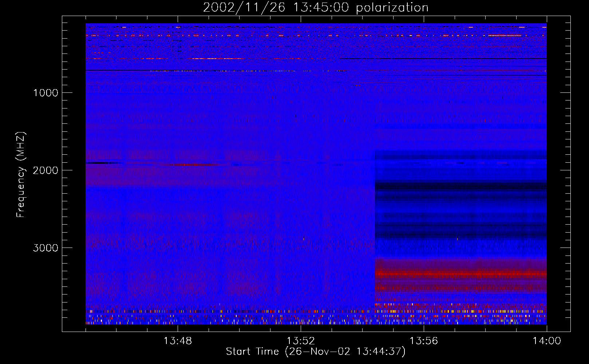Image resolution: width=589 pixels, height=364 pixels.
Task: Select the 2000 frequency tick label
Action: (46, 170)
